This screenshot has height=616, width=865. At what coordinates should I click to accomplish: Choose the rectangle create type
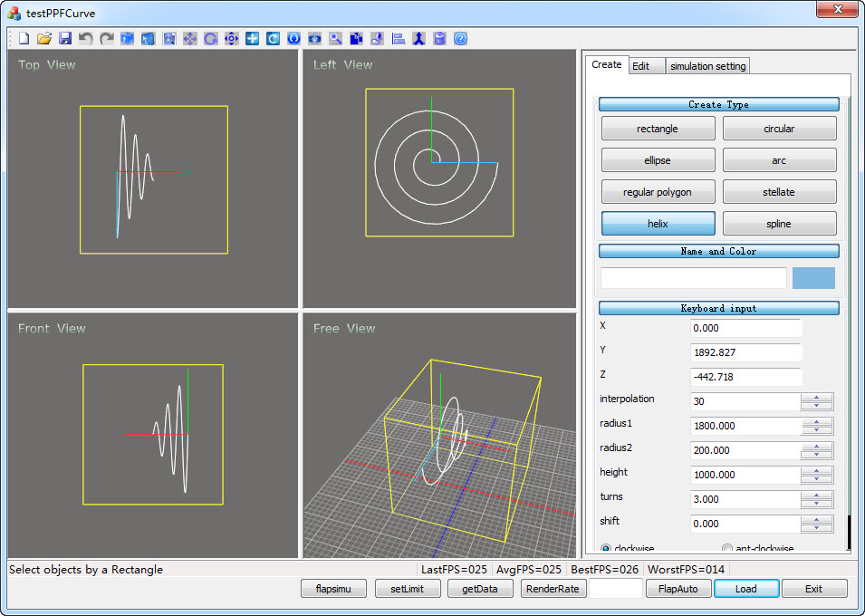658,129
